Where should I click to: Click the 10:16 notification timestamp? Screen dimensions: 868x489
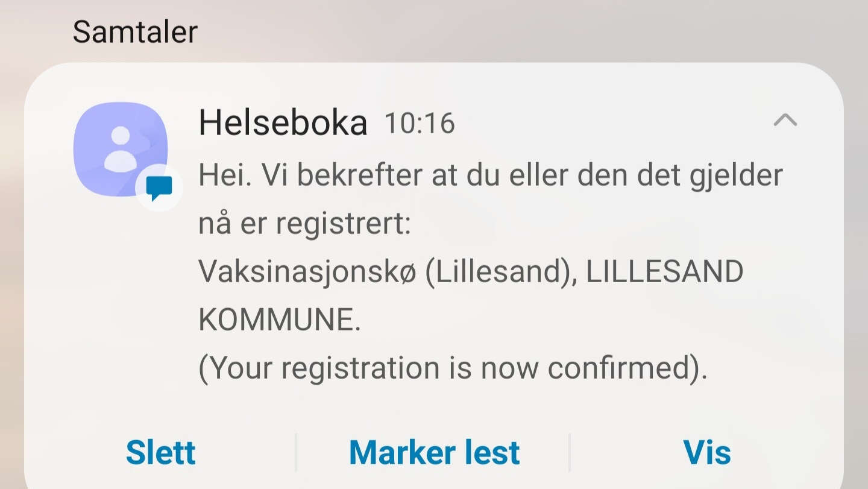pyautogui.click(x=420, y=124)
